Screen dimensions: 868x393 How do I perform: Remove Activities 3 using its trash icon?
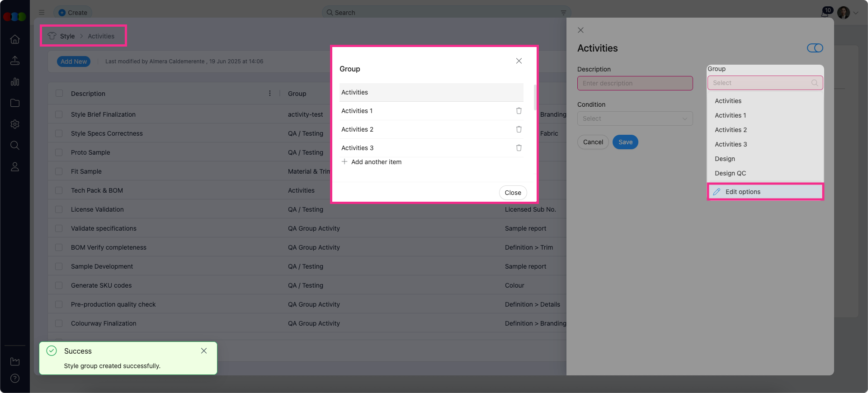[x=519, y=148]
